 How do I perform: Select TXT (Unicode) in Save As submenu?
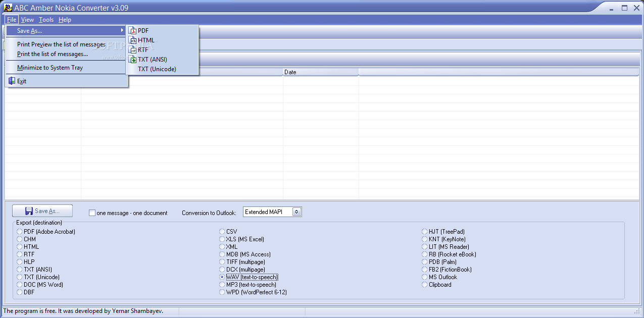point(162,69)
